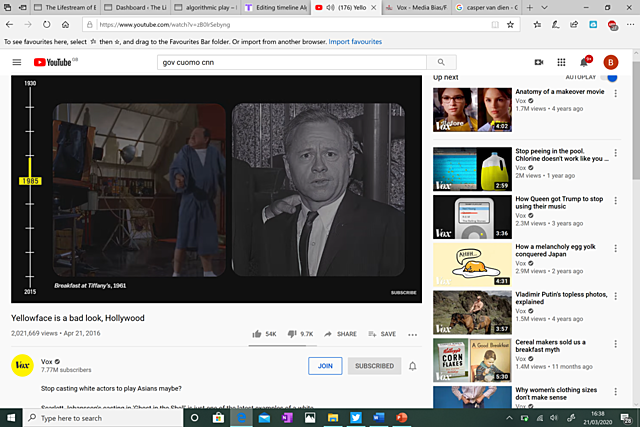
Task: Open the Stop peeing in the pool thumbnail
Action: (x=472, y=169)
